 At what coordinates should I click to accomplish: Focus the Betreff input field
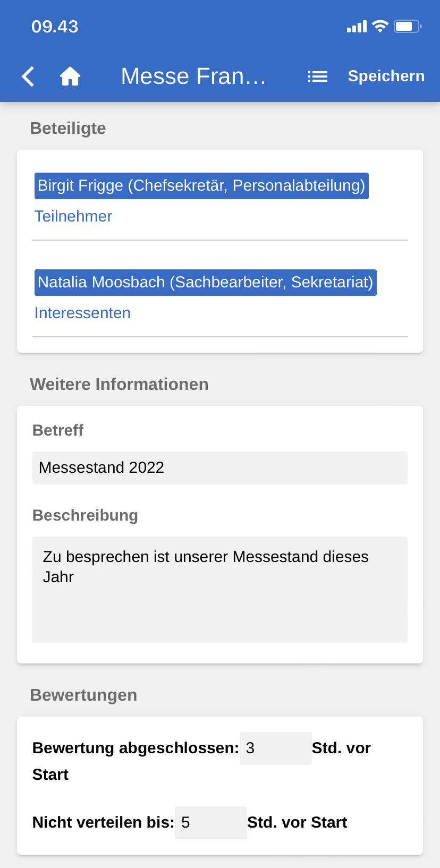[x=219, y=468]
